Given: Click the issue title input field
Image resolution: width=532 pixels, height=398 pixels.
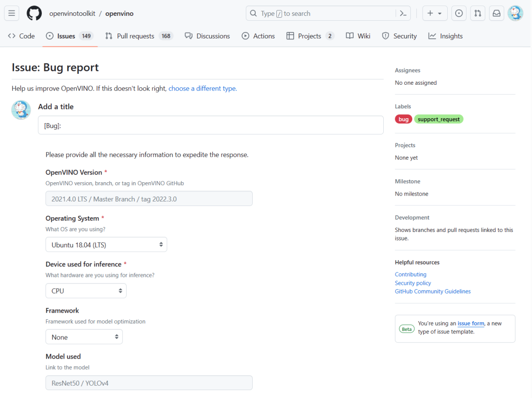Looking at the screenshot, I should click(211, 125).
